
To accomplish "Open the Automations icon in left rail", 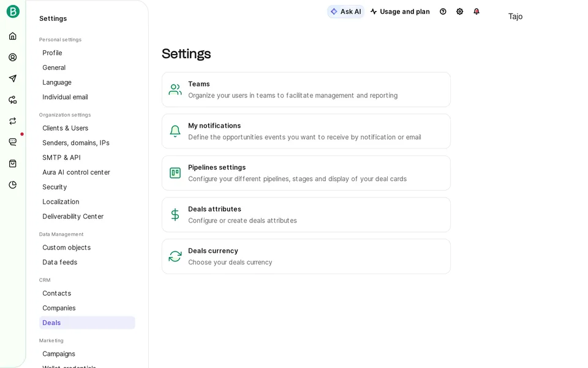I will (x=13, y=100).
